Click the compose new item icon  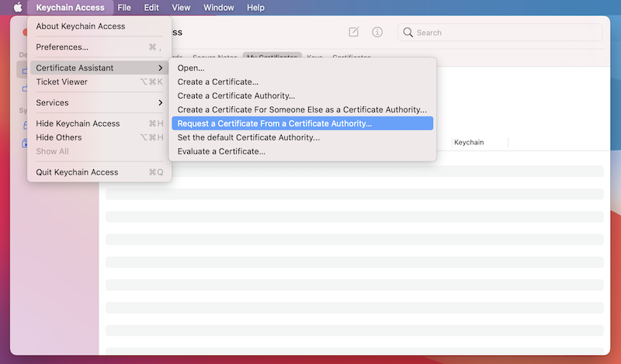click(354, 32)
